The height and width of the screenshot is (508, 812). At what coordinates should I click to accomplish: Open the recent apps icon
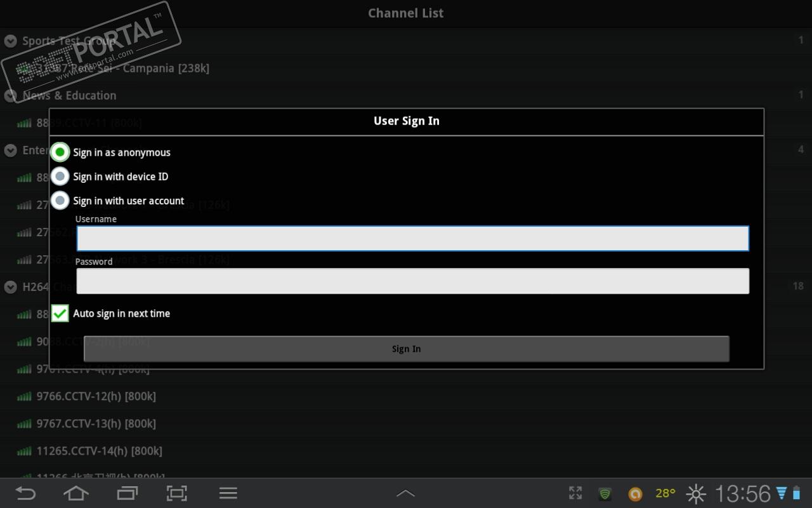pos(128,493)
